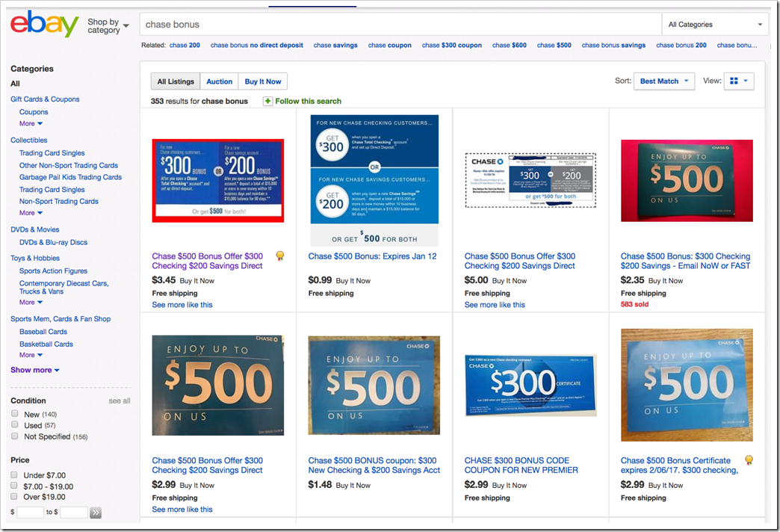Open thumbnail of $0.99 Chase $500 Bonus listing
The height and width of the screenshot is (532, 780).
[x=374, y=181]
